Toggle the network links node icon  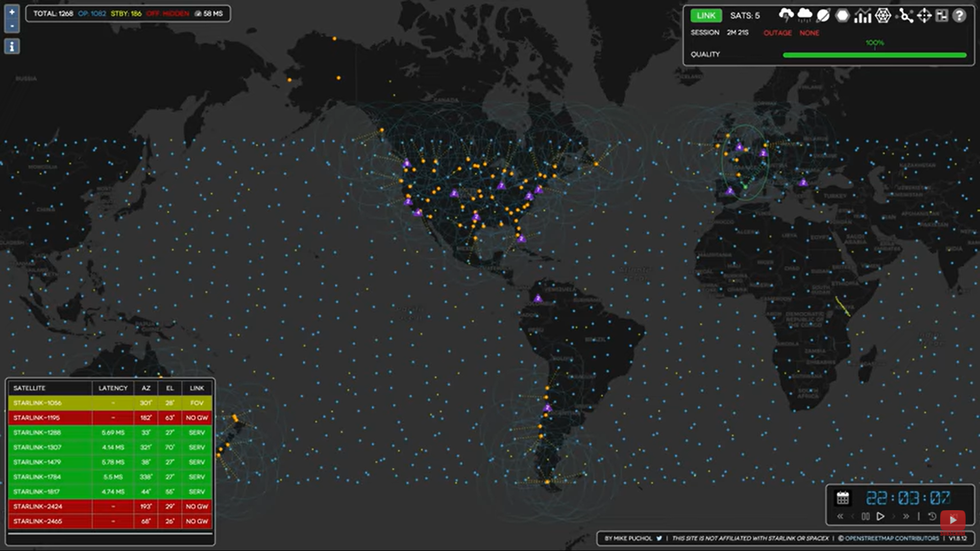pyautogui.click(x=905, y=15)
